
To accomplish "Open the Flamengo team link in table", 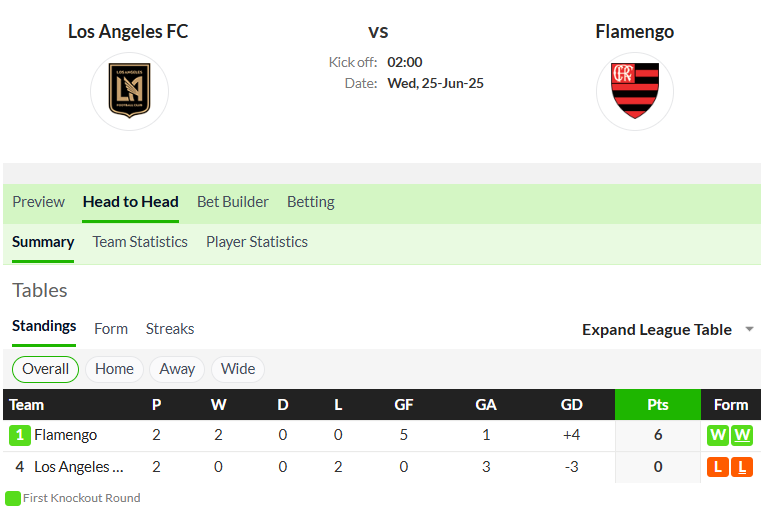I will click(65, 435).
